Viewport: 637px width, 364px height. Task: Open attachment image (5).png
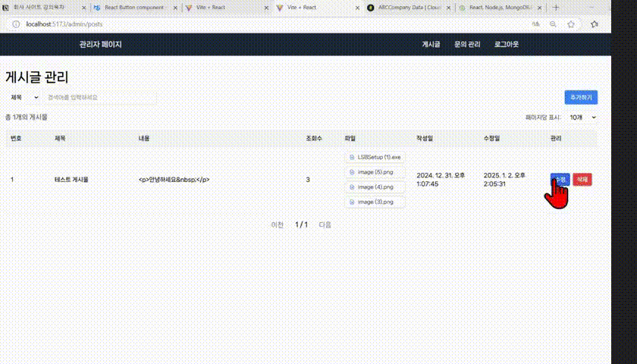[x=375, y=172]
